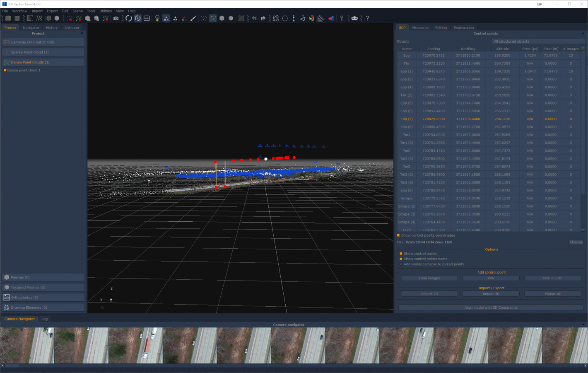
Task: Toggle the light bulb lighting icon
Action: point(157,18)
